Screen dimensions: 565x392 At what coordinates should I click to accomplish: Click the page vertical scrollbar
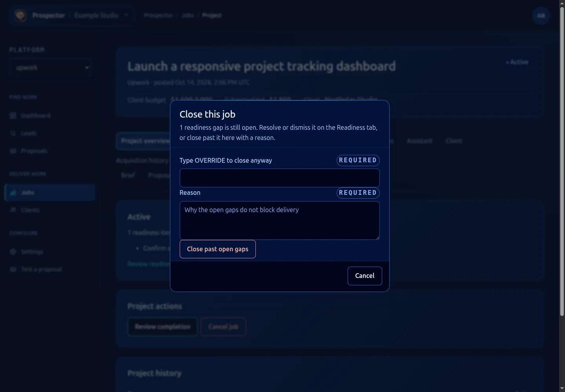coord(562,161)
